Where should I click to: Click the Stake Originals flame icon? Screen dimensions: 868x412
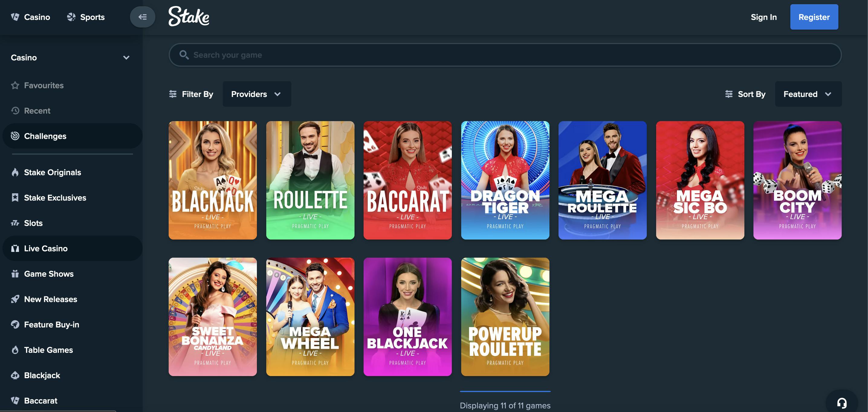[15, 172]
